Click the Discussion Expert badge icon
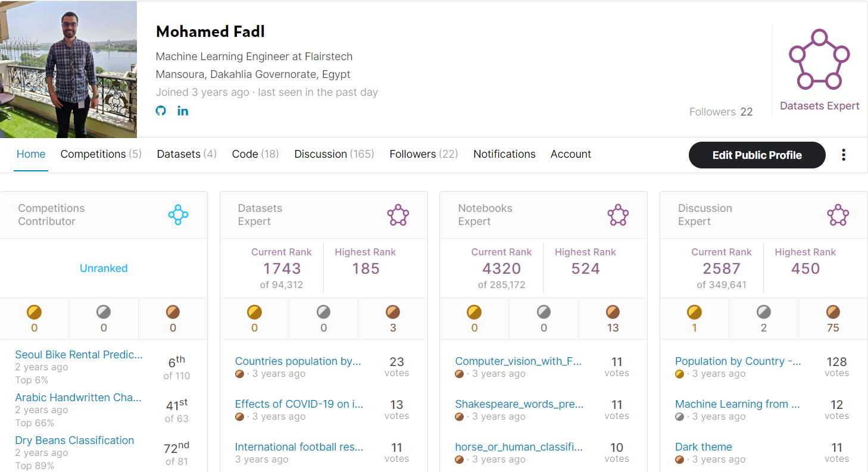The height and width of the screenshot is (472, 868). point(838,215)
